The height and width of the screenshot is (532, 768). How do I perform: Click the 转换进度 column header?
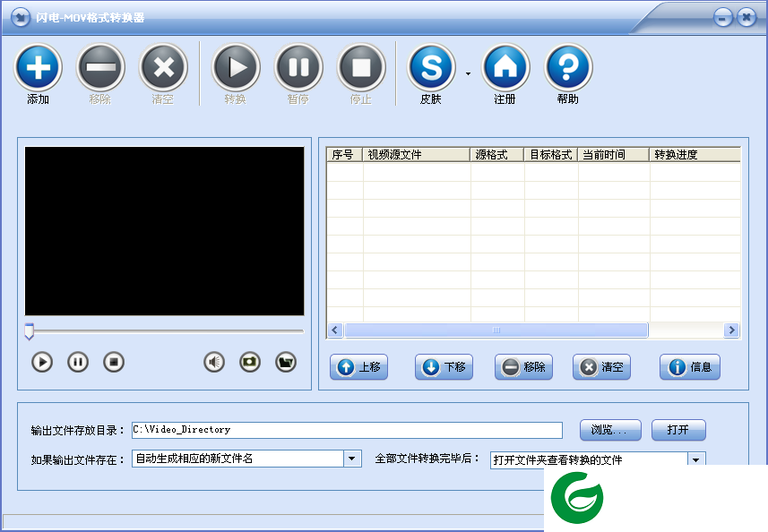pos(695,155)
